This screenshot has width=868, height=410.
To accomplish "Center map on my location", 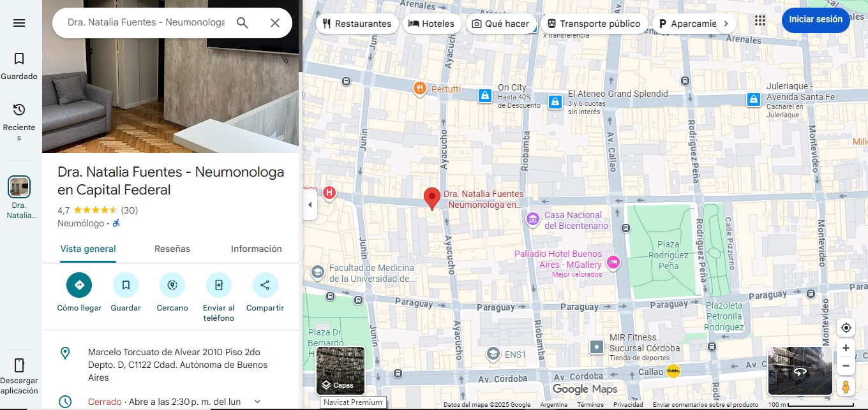I will (x=846, y=328).
